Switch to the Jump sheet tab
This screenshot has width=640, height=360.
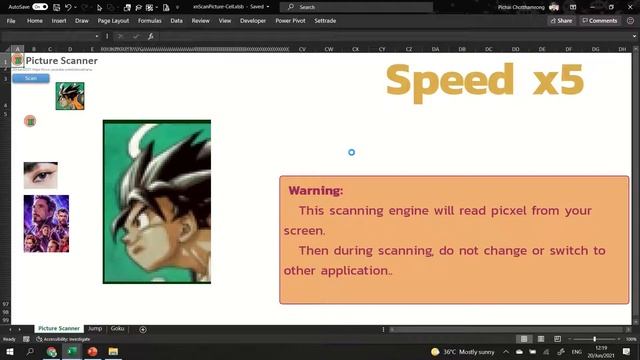click(x=95, y=329)
